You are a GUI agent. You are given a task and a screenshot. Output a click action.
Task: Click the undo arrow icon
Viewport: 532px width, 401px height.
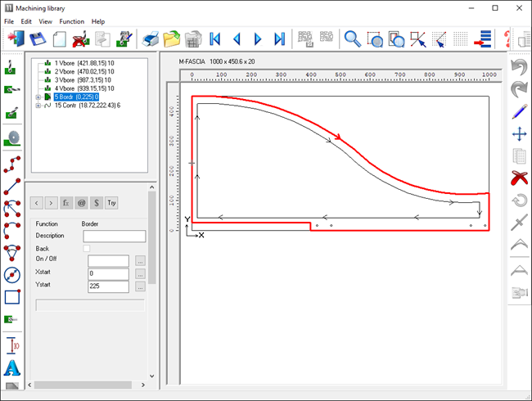coord(518,65)
